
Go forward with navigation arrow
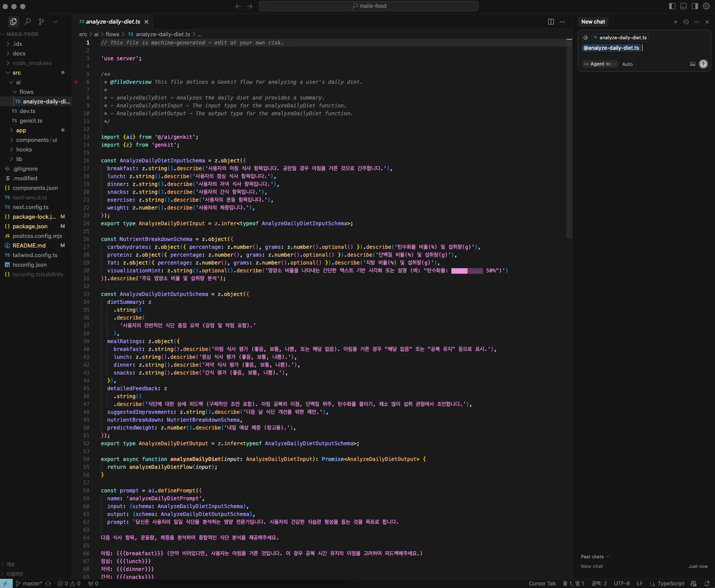(250, 6)
